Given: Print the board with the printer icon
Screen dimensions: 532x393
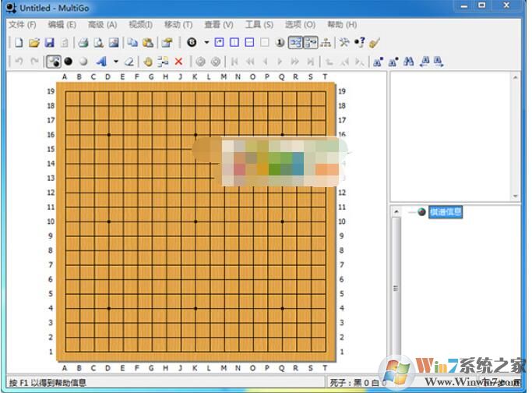Looking at the screenshot, I should 83,43.
